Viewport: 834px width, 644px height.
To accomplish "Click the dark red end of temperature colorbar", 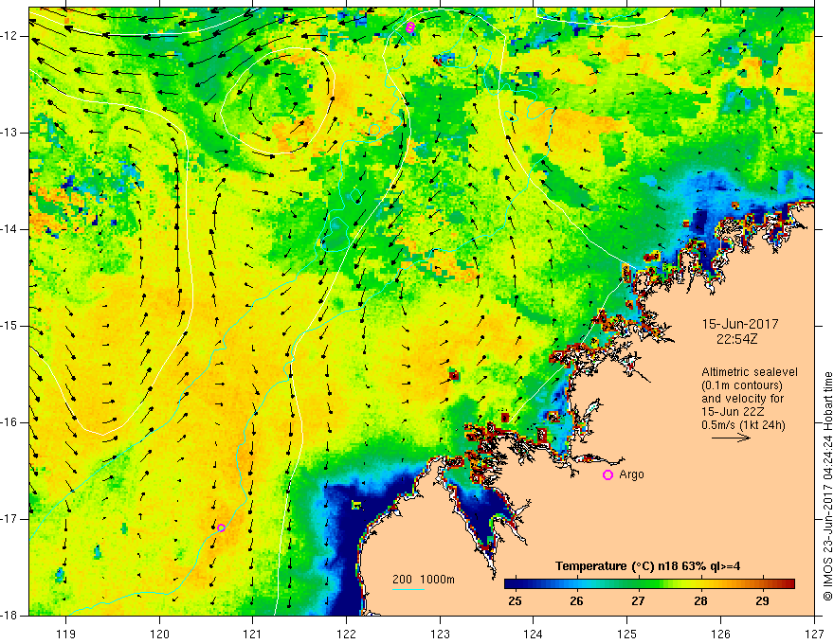I will click(x=789, y=584).
